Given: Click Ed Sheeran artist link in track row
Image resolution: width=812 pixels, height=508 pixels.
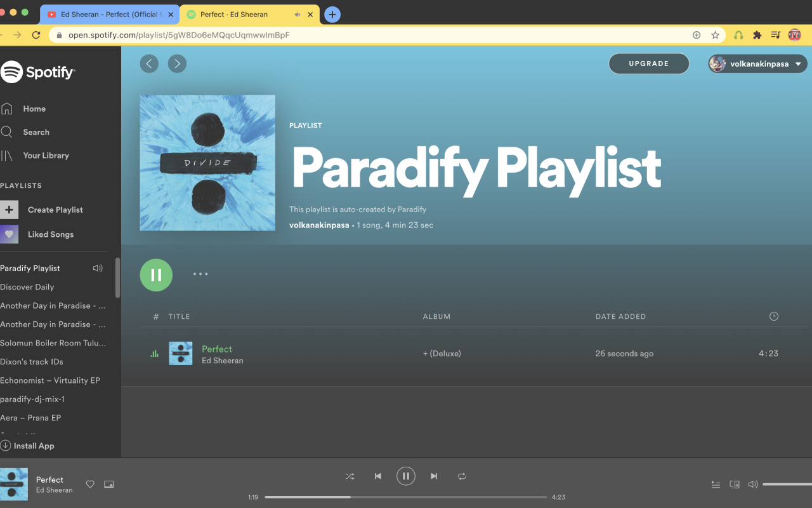Looking at the screenshot, I should pos(223,361).
